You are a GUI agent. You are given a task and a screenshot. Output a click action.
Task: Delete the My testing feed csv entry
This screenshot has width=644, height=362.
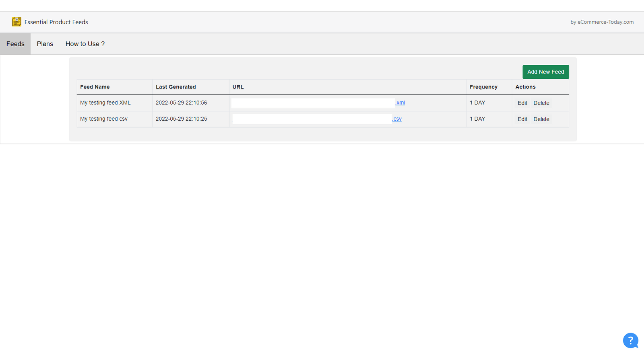pos(541,119)
